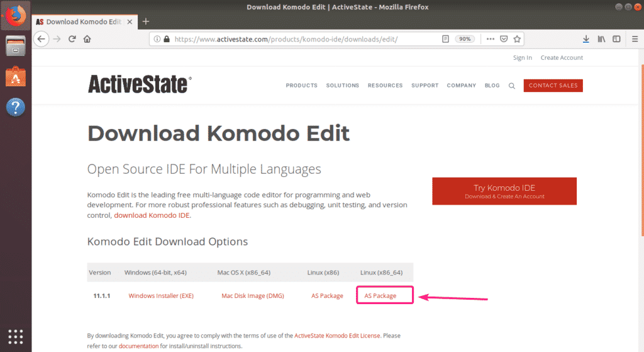Click the Windows (64-bit, x64) column header

pos(155,272)
